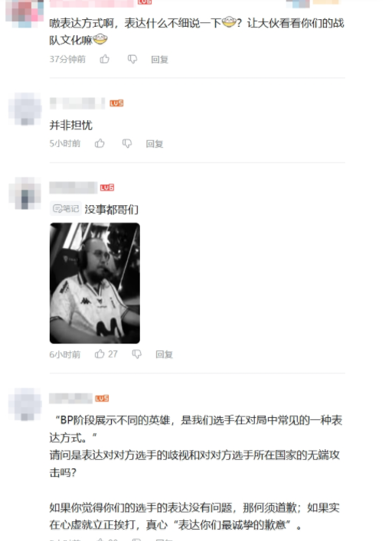Dislike the 并非担忧 comment
Image resolution: width=392 pixels, height=541 pixels.
click(127, 144)
